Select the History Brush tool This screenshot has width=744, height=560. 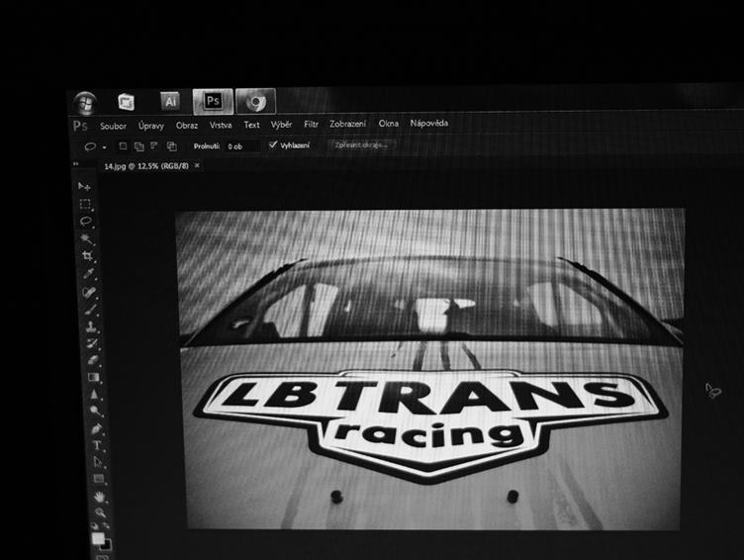(92, 342)
